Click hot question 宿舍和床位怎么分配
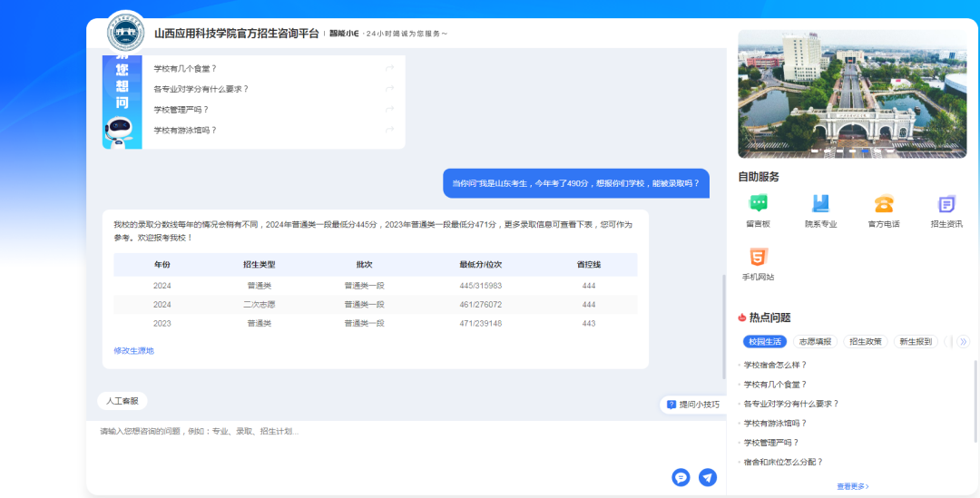This screenshot has height=498, width=980. 783,462
